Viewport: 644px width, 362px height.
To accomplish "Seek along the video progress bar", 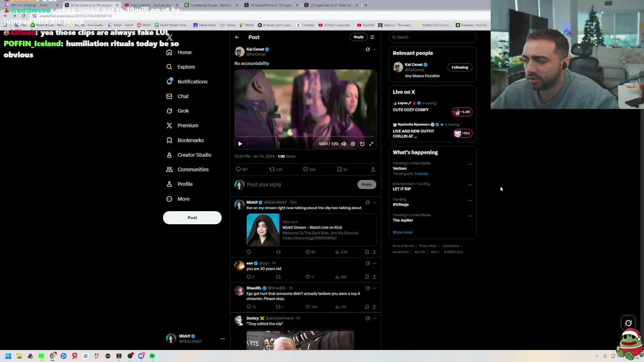I will tap(305, 136).
